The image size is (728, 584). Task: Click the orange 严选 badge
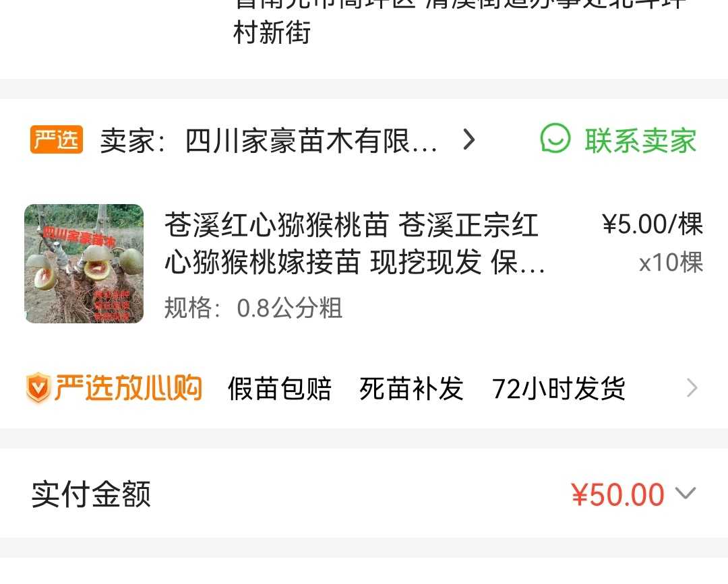pos(57,139)
